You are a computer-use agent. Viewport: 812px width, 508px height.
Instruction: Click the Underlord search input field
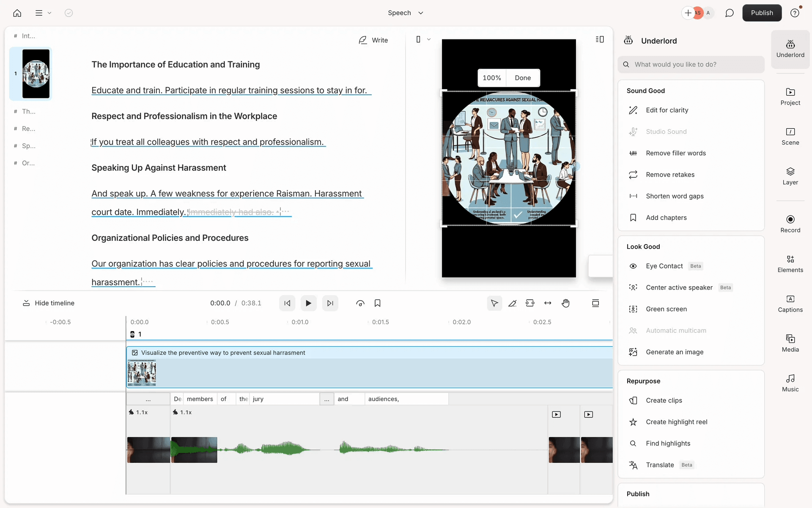coord(694,64)
